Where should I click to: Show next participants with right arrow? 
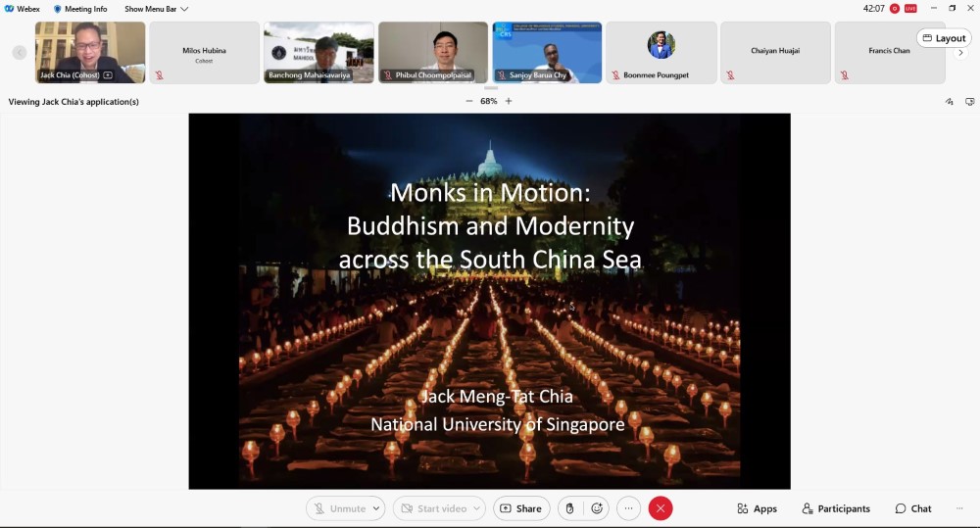tap(960, 53)
